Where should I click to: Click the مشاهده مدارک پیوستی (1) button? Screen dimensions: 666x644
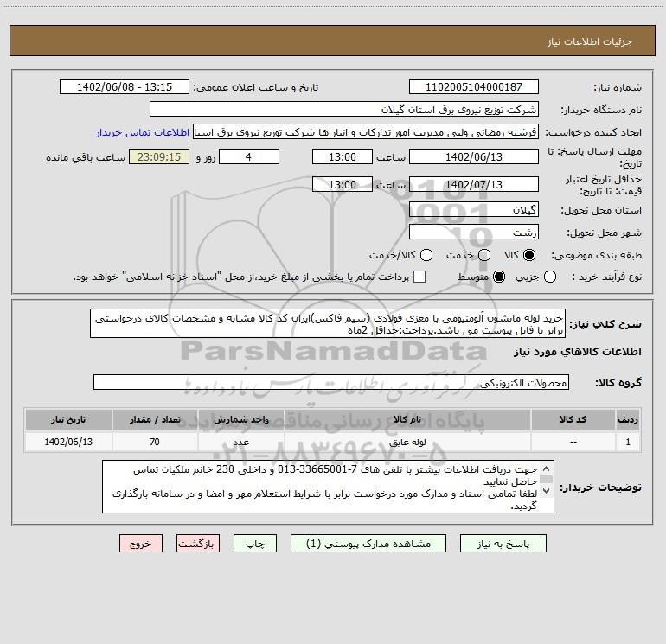(368, 544)
